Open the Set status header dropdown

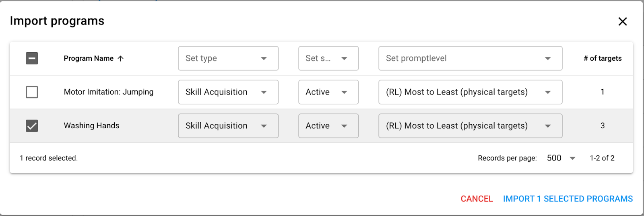click(328, 58)
